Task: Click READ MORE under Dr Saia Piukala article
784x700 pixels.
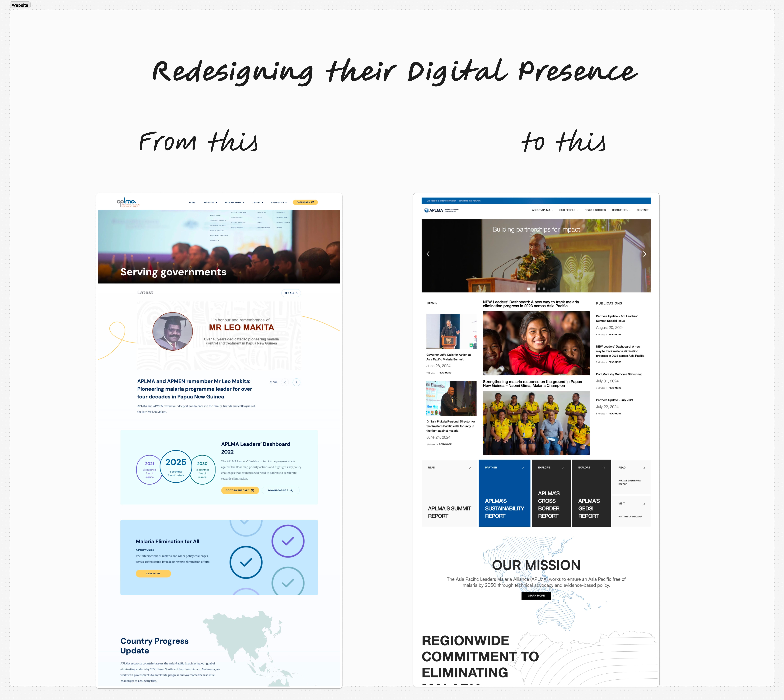Action: pos(445,444)
